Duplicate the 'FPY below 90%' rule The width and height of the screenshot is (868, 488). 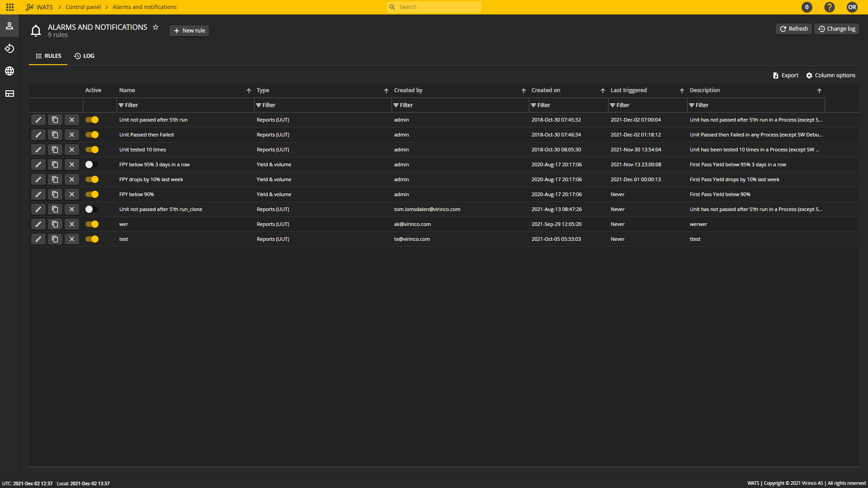point(55,194)
